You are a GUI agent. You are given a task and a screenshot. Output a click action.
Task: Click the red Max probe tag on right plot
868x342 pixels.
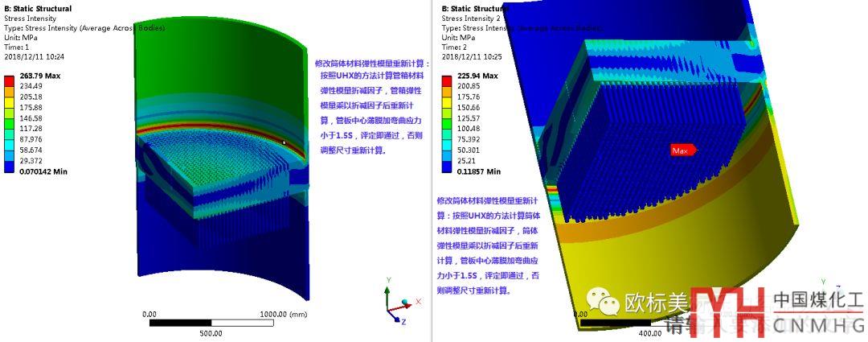[x=684, y=150]
